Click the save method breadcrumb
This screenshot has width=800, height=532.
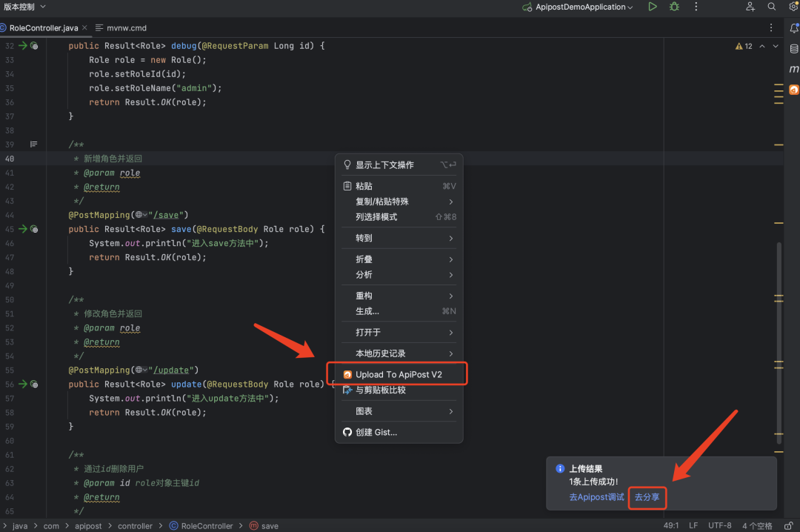[264, 526]
